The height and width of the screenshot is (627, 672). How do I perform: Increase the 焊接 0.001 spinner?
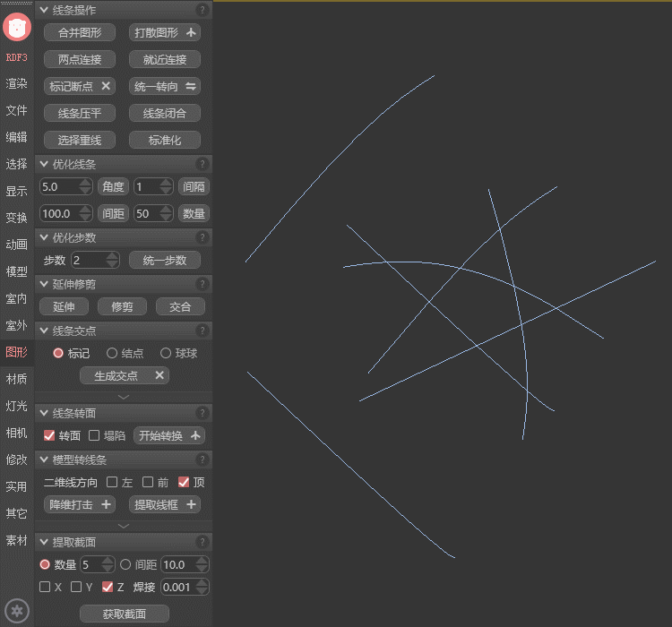click(202, 583)
